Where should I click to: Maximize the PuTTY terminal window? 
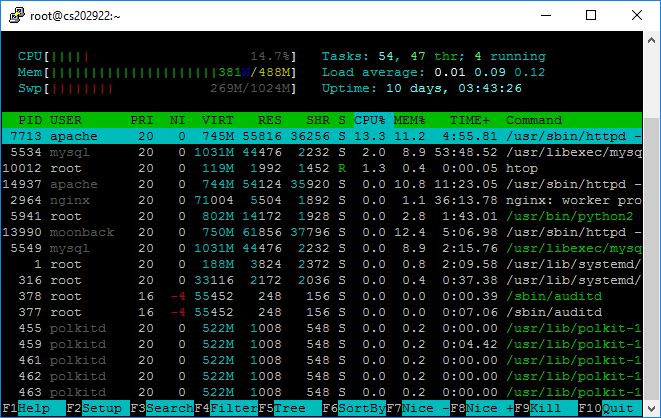pos(591,15)
